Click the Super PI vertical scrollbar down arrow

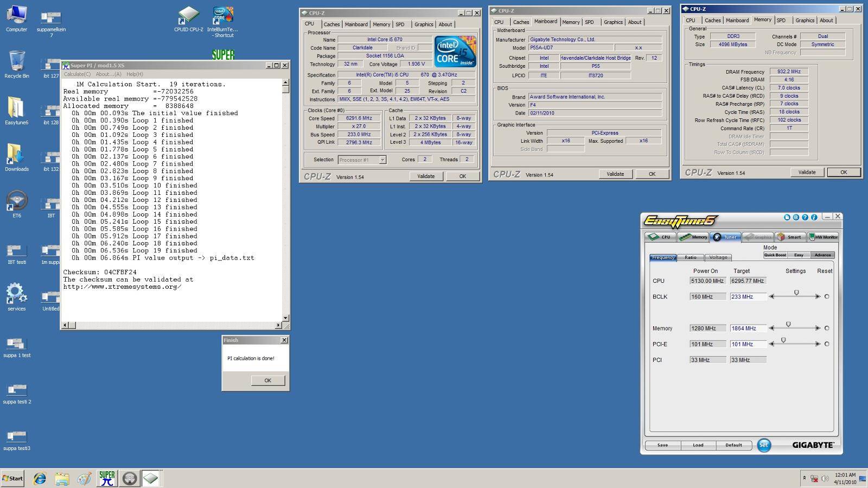[x=285, y=318]
